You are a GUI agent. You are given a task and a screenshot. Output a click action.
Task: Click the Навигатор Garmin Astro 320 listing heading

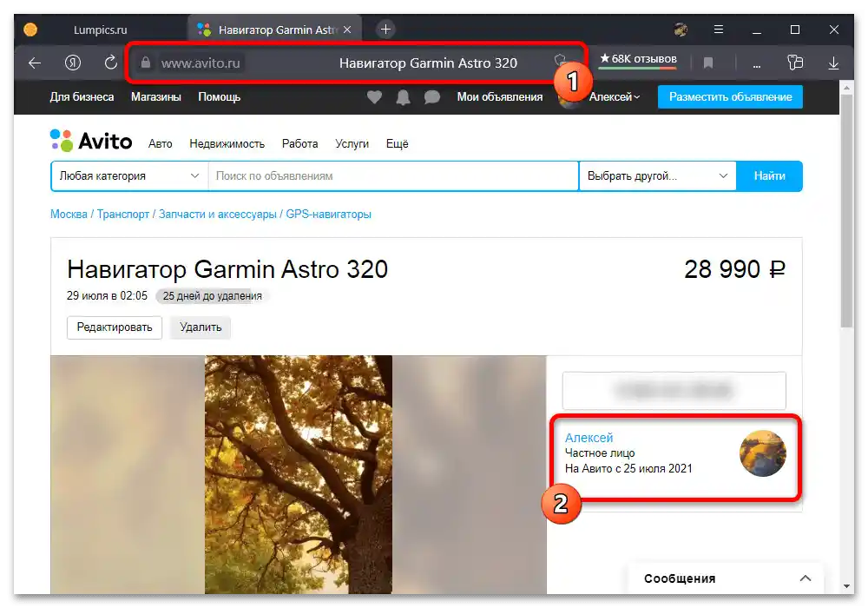pos(227,270)
